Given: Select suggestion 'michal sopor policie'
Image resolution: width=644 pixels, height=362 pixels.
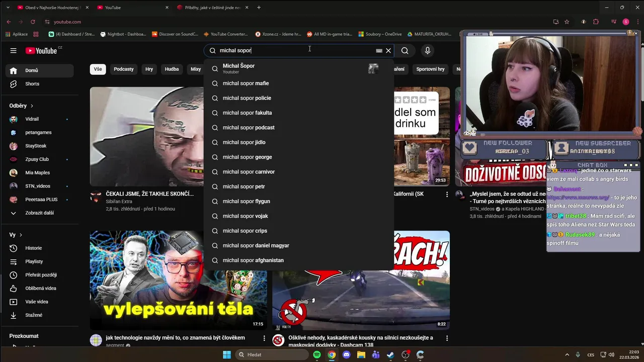Looking at the screenshot, I should [299, 98].
